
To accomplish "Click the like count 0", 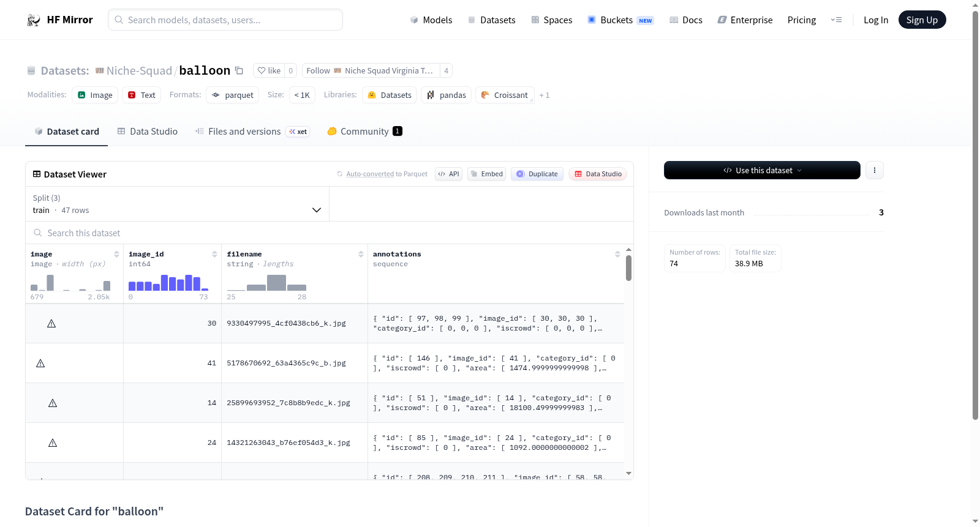I will (x=291, y=70).
